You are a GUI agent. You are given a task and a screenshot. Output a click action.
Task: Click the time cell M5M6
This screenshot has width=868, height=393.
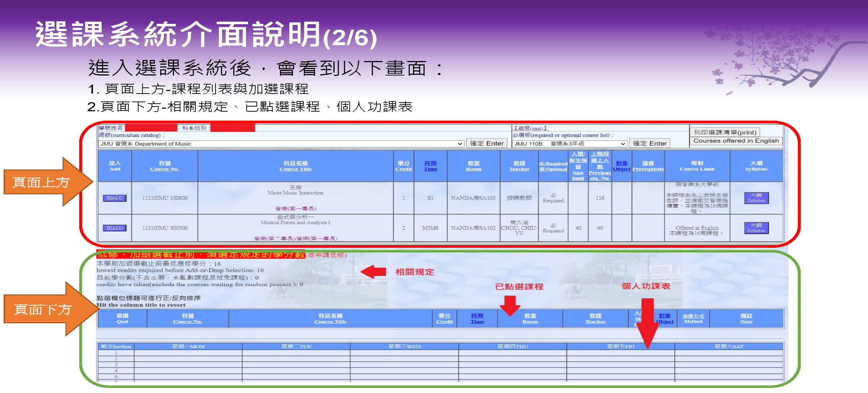[x=430, y=228]
